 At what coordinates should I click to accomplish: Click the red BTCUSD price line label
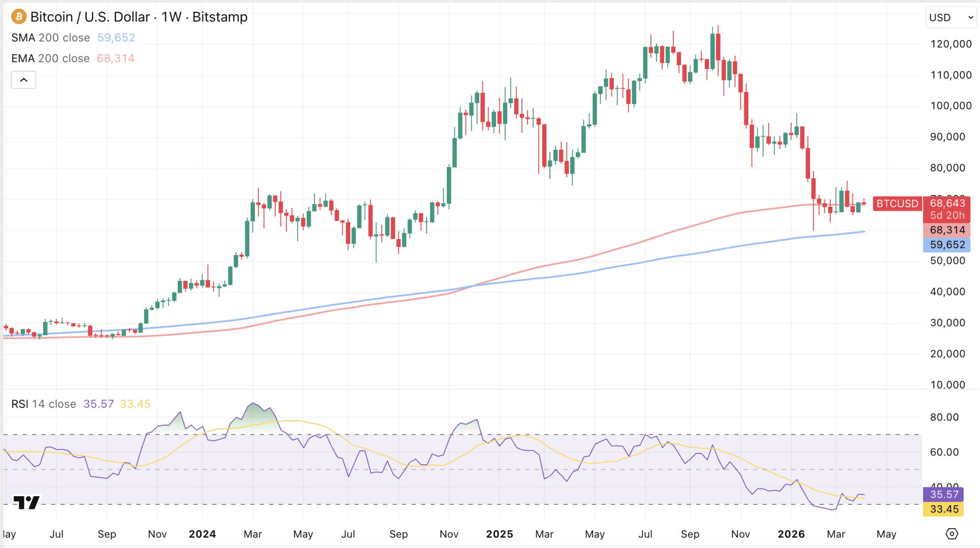click(897, 204)
